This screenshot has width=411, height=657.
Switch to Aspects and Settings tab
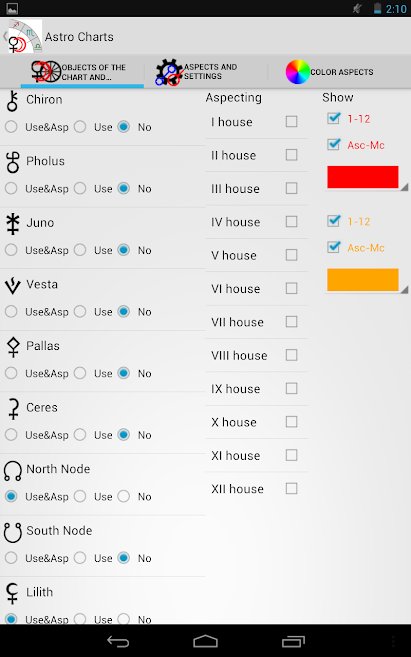tap(196, 72)
